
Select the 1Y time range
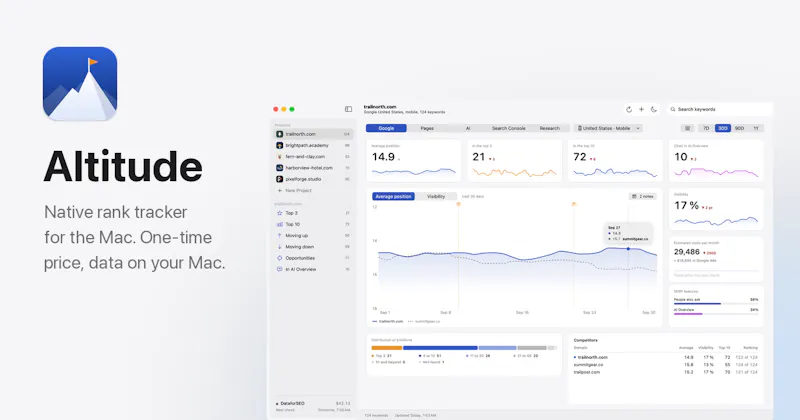(x=756, y=128)
